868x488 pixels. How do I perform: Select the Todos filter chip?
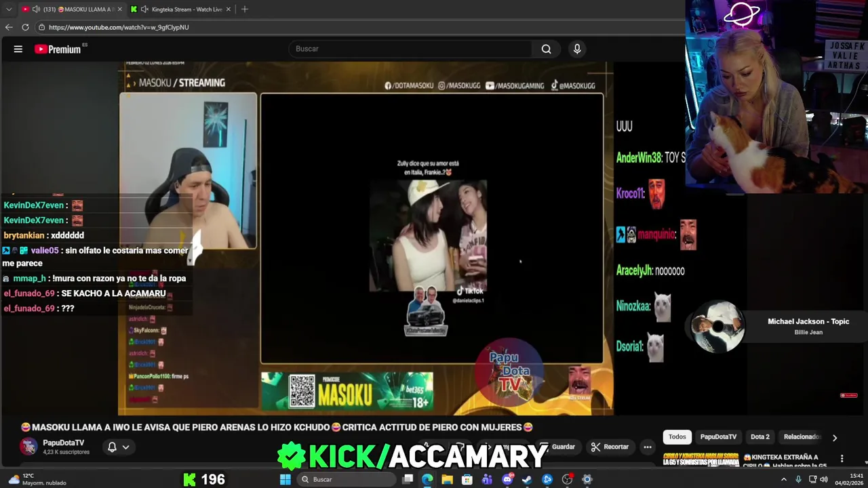[x=677, y=436]
